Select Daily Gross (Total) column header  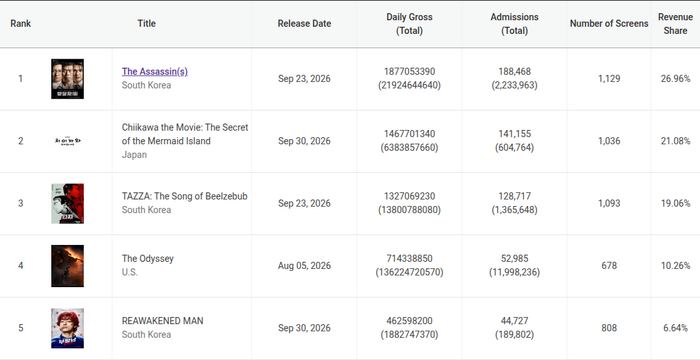click(409, 24)
